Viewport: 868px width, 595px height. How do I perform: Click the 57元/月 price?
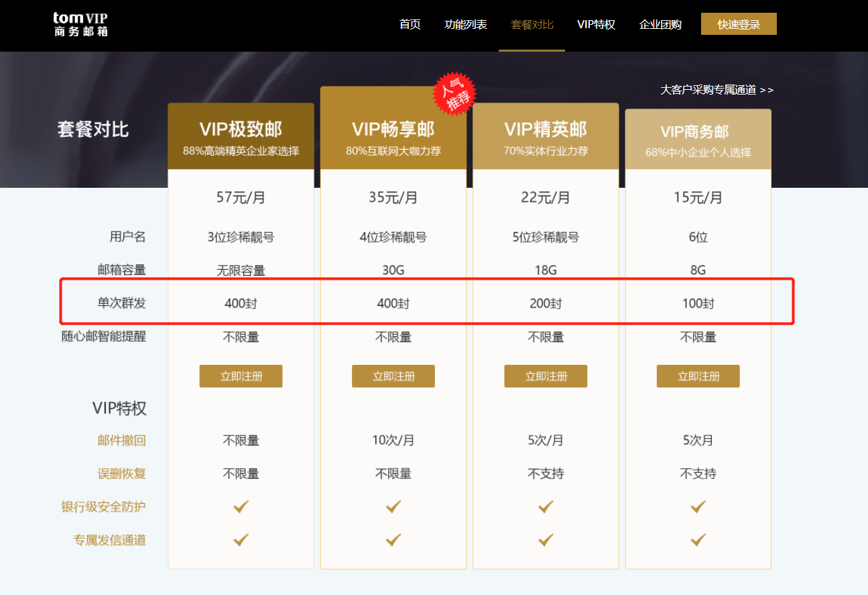pos(241,197)
